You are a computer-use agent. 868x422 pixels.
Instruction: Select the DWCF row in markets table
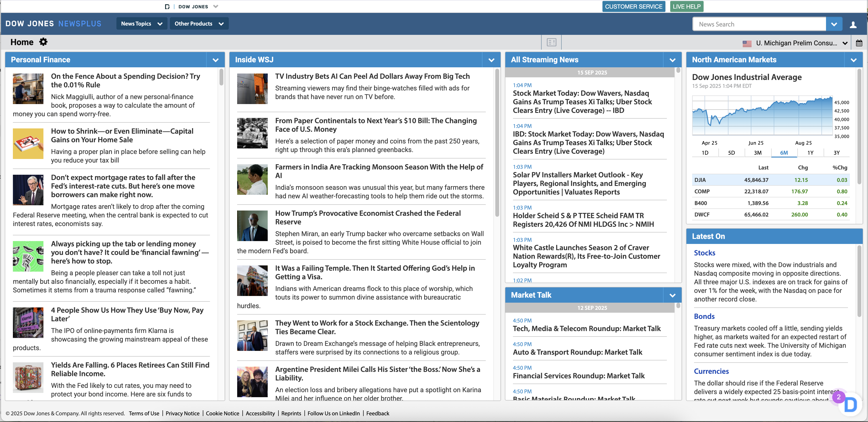(771, 215)
